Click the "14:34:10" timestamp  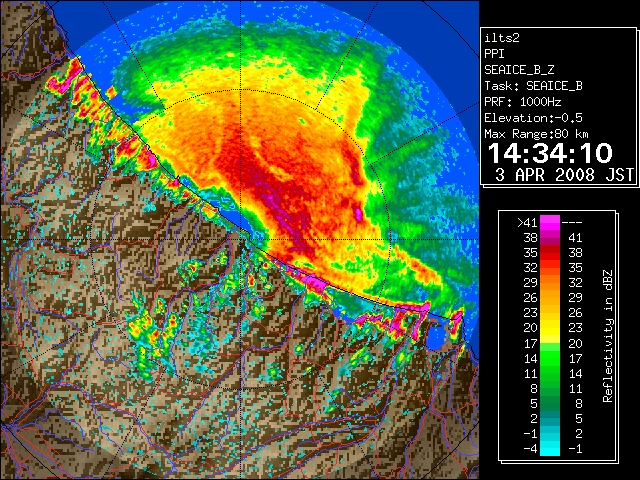(x=550, y=153)
